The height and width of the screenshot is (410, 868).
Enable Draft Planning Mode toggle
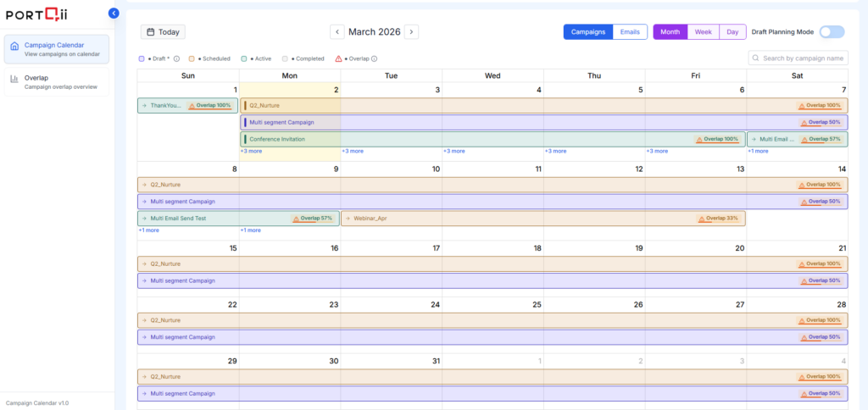point(831,32)
